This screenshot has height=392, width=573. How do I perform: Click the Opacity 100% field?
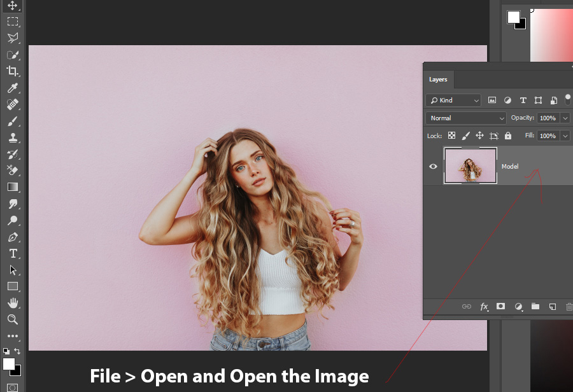548,118
